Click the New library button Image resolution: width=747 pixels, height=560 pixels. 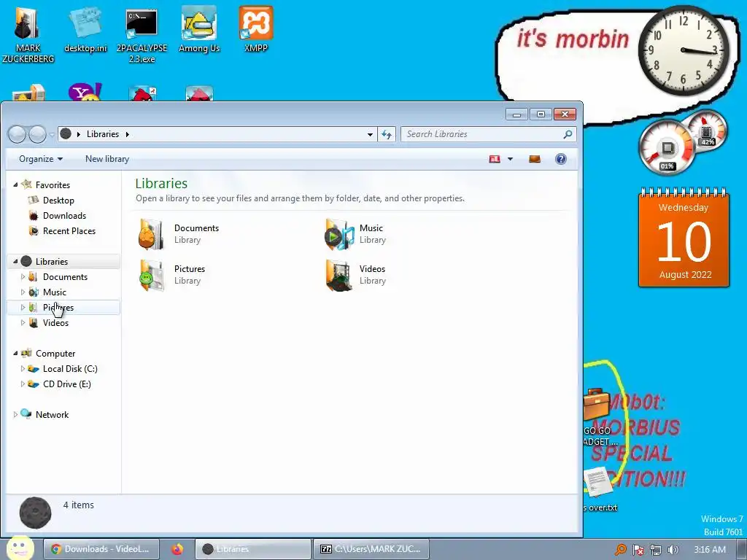[107, 159]
